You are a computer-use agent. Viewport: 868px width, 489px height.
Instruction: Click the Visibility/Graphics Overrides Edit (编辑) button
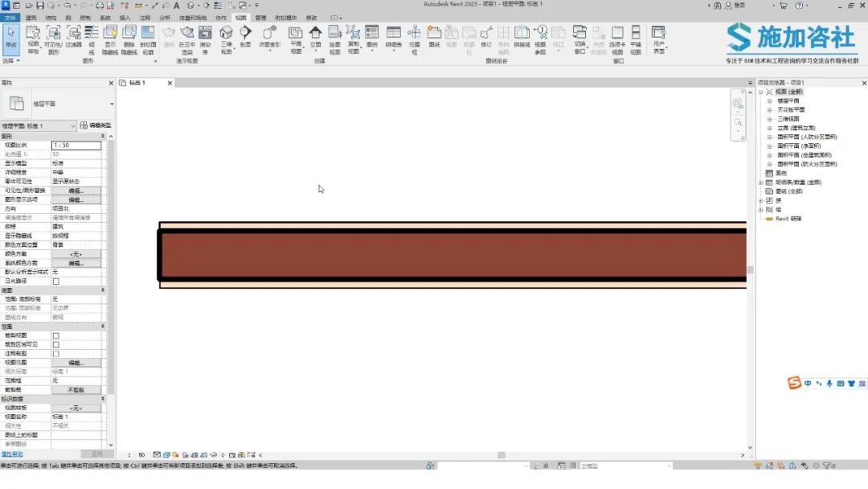pos(76,191)
